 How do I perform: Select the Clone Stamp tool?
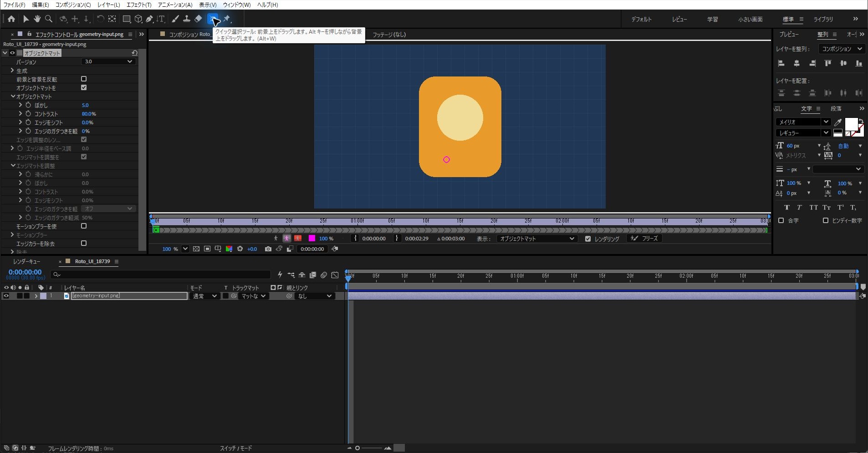(x=187, y=19)
